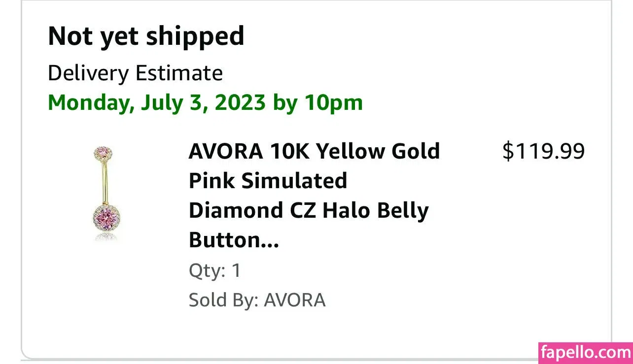Click the pink fapello.com watermark badge
Viewport: 633px width, 364px height.
point(585,353)
